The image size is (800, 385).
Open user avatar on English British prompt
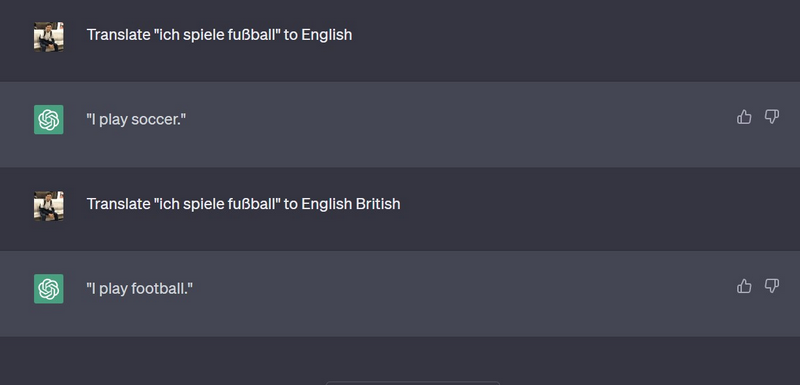tap(49, 206)
